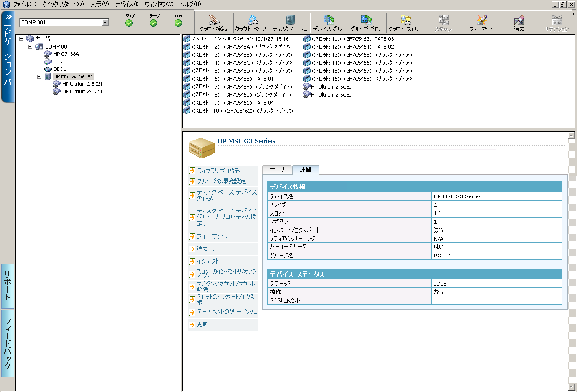Click slot 1 media icon dated 10/1/27
577x392 pixels.
(x=186, y=39)
